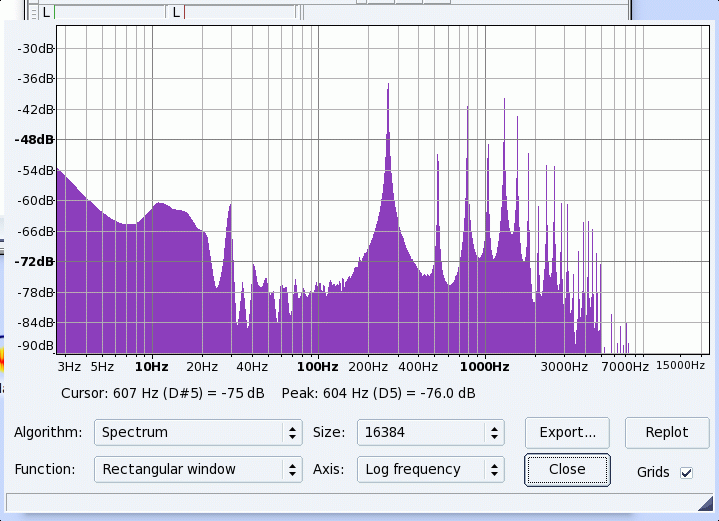The image size is (719, 521).
Task: Click the Peak: 604 Hz (D5) readout
Action: [x=378, y=394]
